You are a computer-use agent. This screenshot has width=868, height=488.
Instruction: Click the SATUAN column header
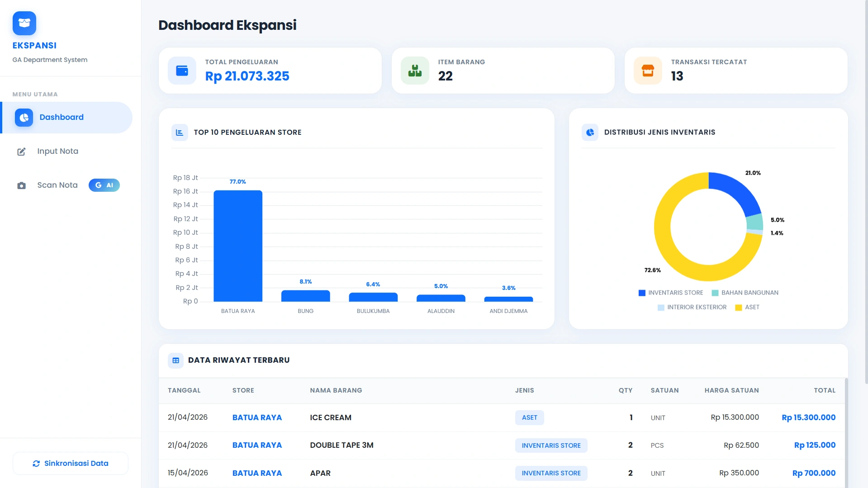(x=665, y=390)
